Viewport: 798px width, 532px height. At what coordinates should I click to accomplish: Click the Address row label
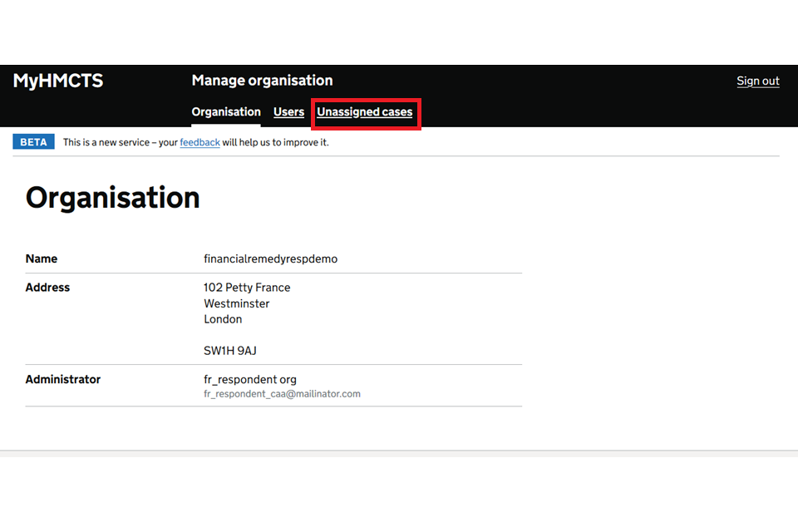pos(47,288)
